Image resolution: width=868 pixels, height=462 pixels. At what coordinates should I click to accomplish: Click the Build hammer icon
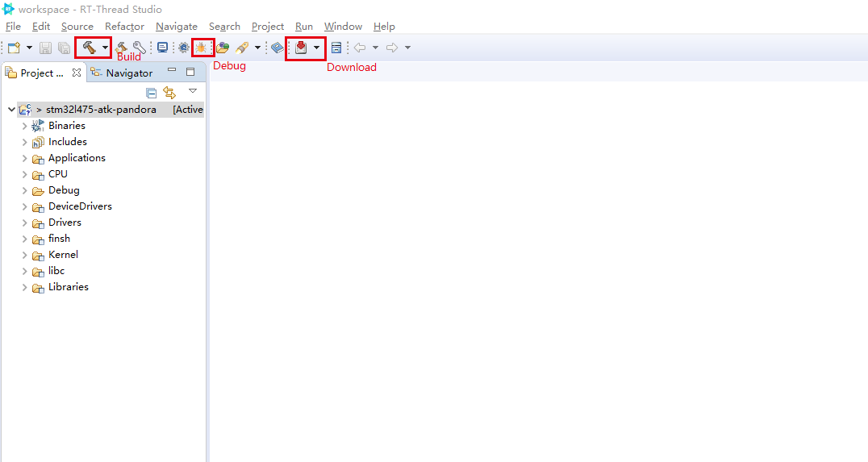[89, 48]
